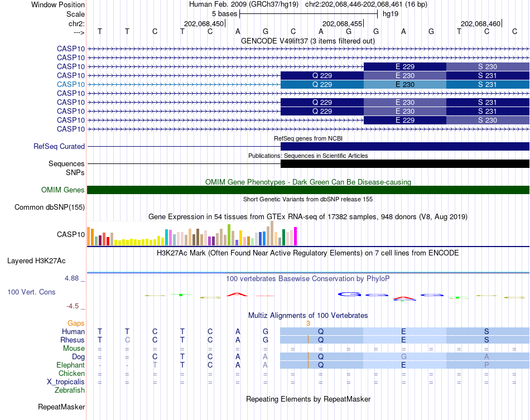Click the OMIM Genes track label
The image size is (530, 420).
click(62, 190)
